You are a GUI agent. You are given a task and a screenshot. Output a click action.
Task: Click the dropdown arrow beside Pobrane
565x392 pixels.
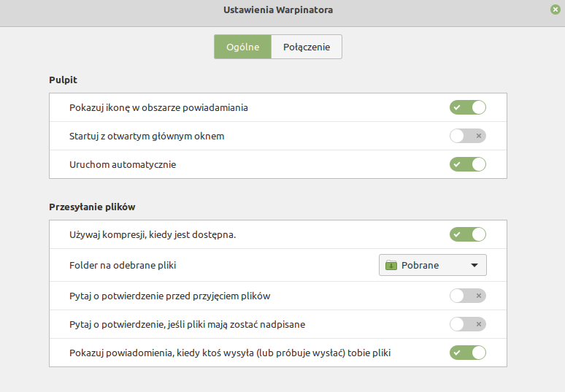point(474,265)
